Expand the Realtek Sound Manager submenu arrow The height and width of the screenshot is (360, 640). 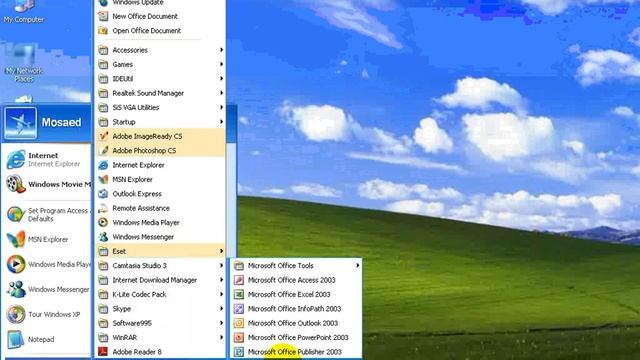pyautogui.click(x=222, y=93)
